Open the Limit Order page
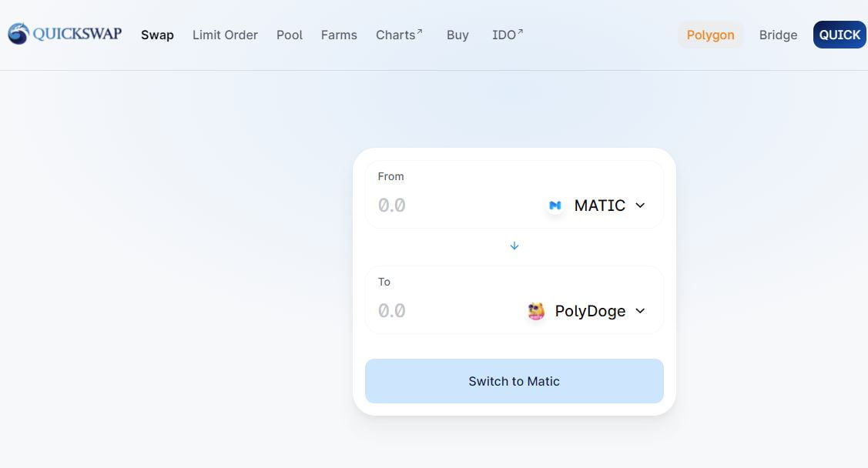 tap(225, 35)
